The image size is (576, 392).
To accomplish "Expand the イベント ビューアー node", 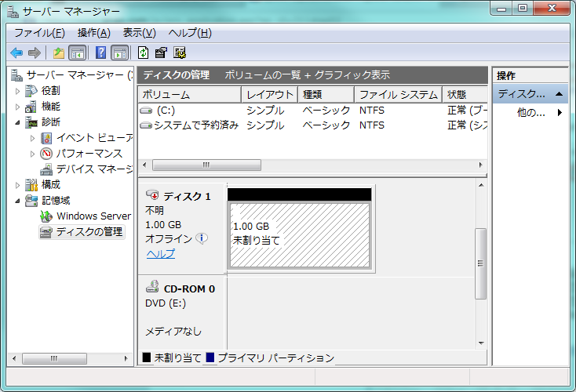I will (x=32, y=138).
